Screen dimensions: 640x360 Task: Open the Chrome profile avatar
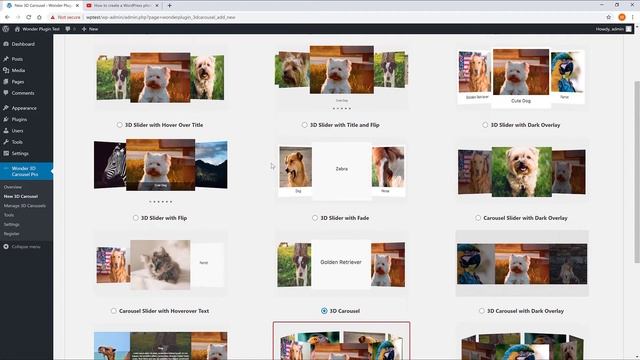[622, 17]
